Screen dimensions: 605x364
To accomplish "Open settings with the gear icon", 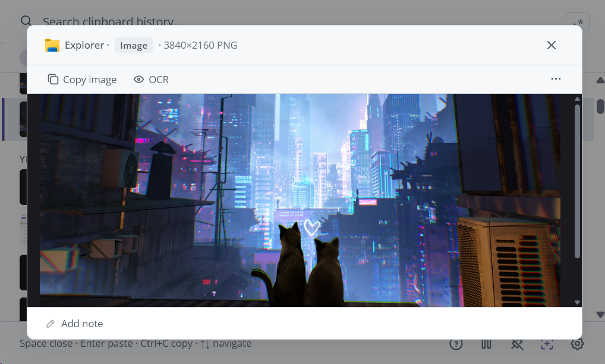I will click(577, 344).
